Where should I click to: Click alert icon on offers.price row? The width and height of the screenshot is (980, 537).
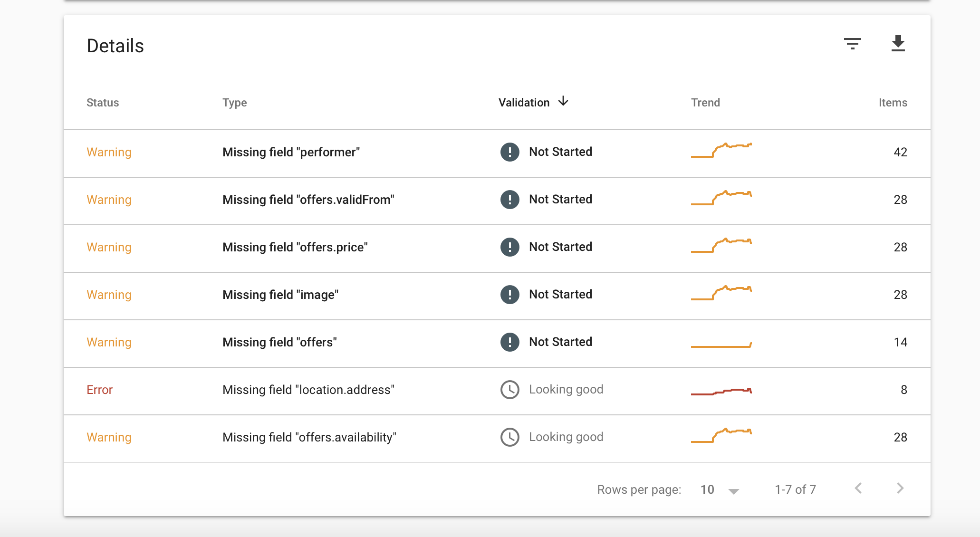coord(509,247)
